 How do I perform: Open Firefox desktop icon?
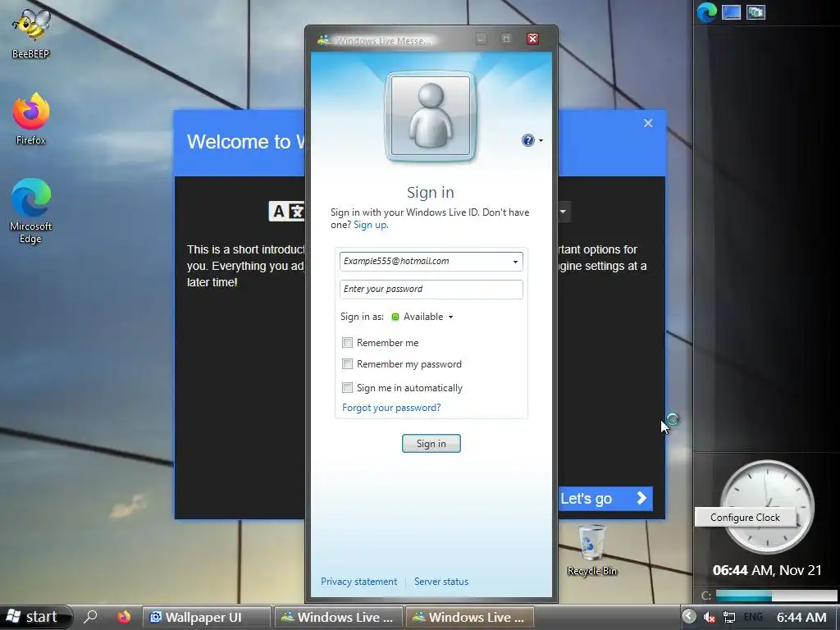(x=30, y=119)
